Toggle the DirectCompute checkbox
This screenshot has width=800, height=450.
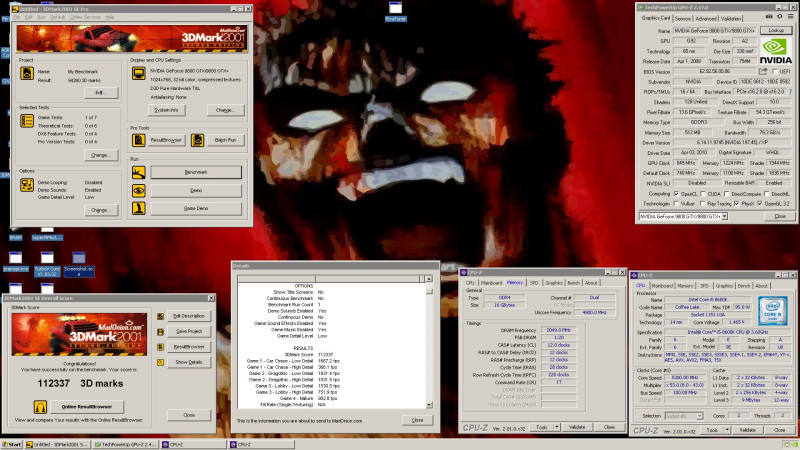pyautogui.click(x=727, y=194)
